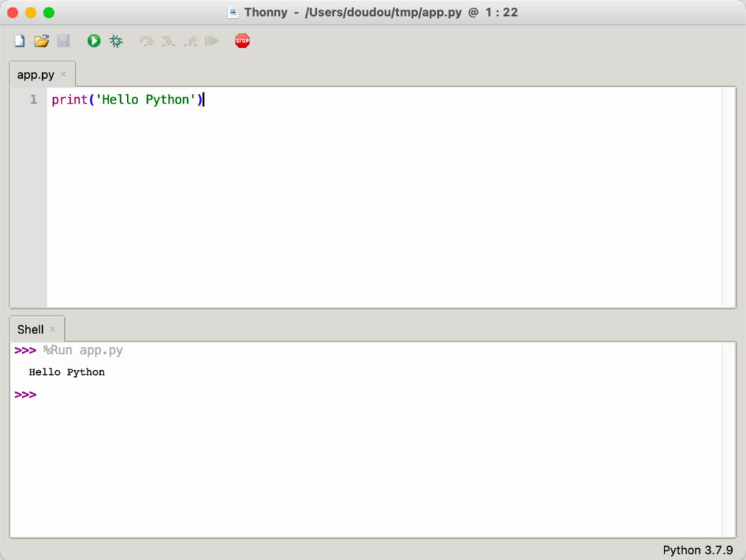
Task: Click line number 1 in the gutter
Action: pyautogui.click(x=32, y=100)
